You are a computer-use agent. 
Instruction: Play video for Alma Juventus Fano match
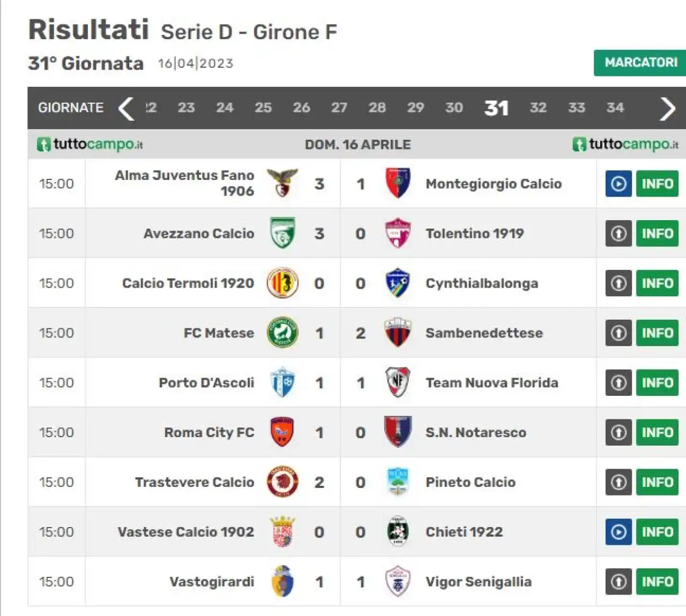[618, 184]
